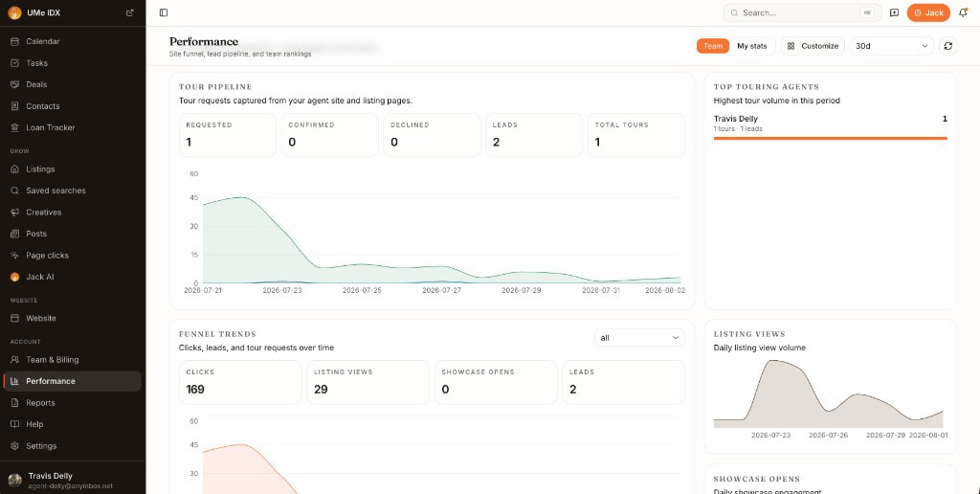The height and width of the screenshot is (494, 980).
Task: Click Travis Delly orange tour volume bar
Action: [830, 138]
